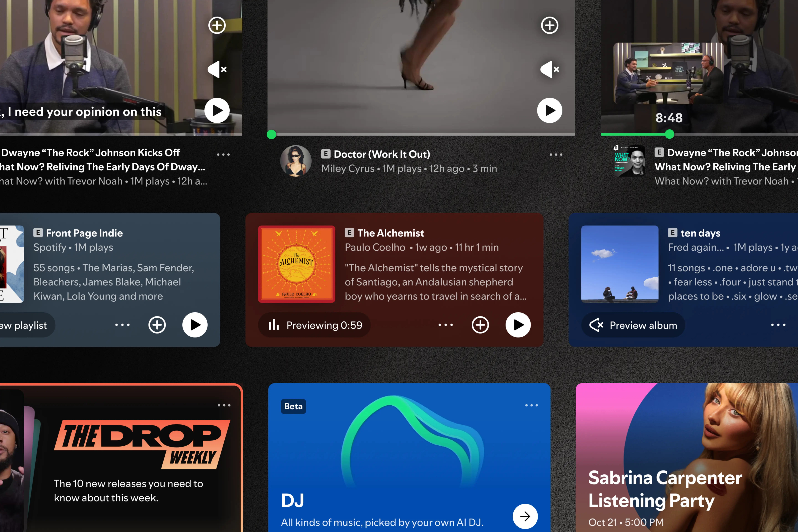The width and height of the screenshot is (798, 532).
Task: Open The Drop Weekly options menu
Action: (x=224, y=406)
